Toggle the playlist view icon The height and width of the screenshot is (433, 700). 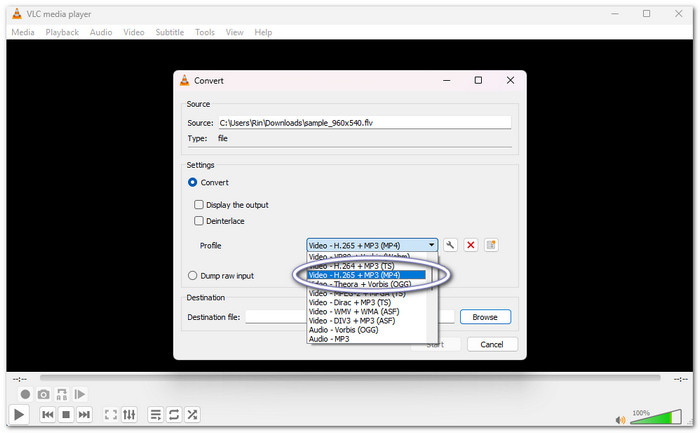pos(155,415)
